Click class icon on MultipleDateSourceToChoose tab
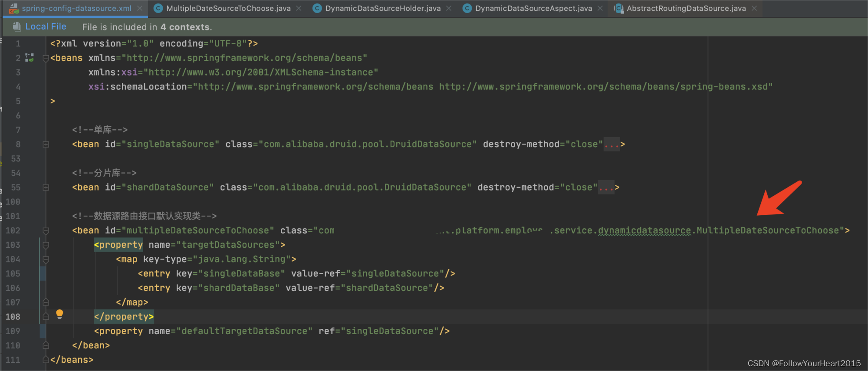Screen dimensions: 868x371 (158, 8)
